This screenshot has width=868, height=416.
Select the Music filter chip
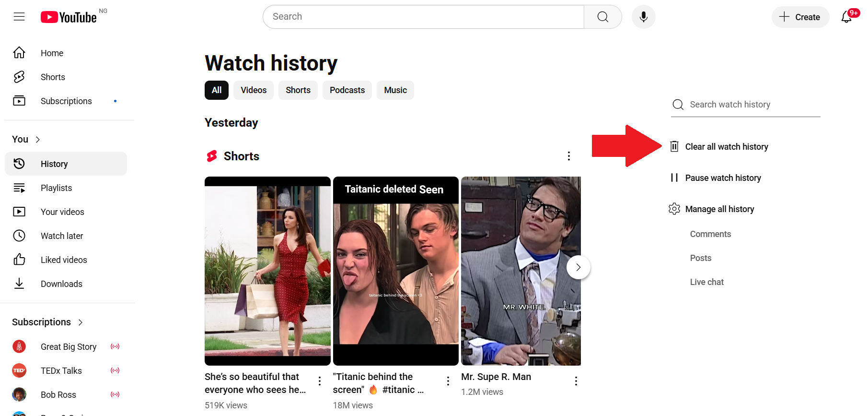point(395,90)
